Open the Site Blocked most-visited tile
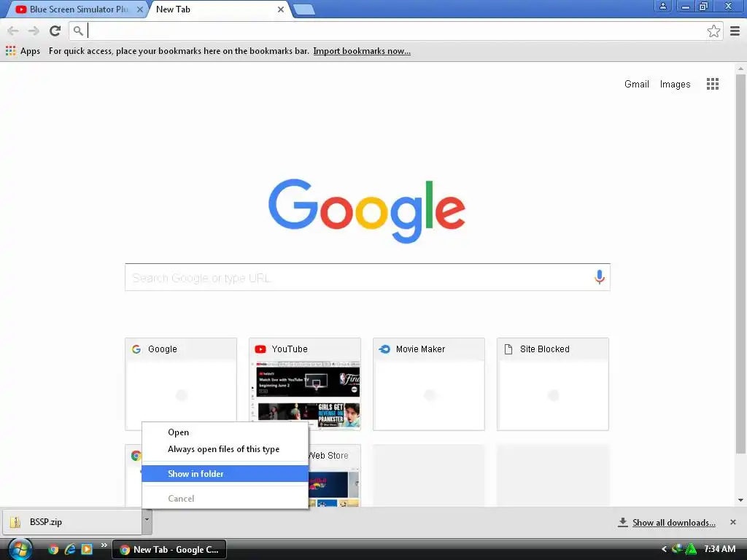Image resolution: width=747 pixels, height=560 pixels. point(553,384)
